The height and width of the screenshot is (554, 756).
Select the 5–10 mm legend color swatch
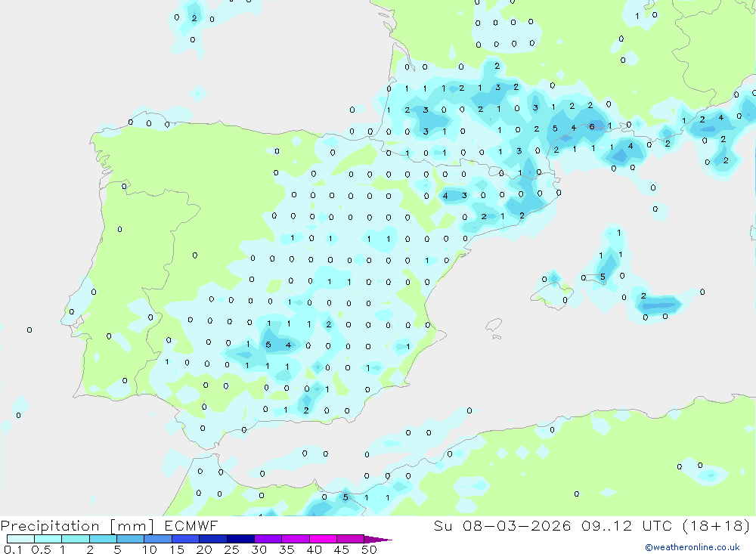click(131, 539)
